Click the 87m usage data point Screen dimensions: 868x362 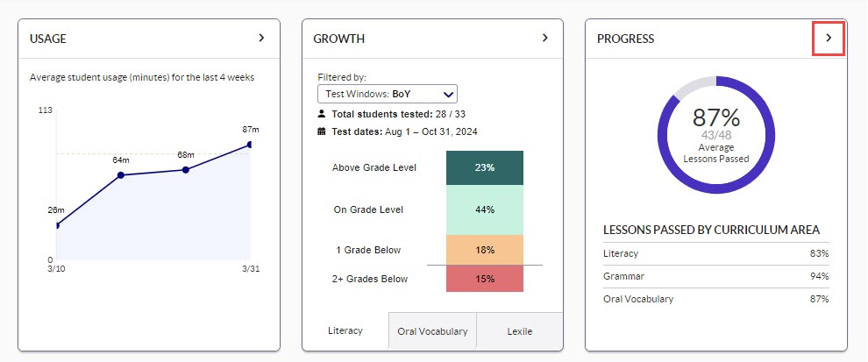point(250,145)
